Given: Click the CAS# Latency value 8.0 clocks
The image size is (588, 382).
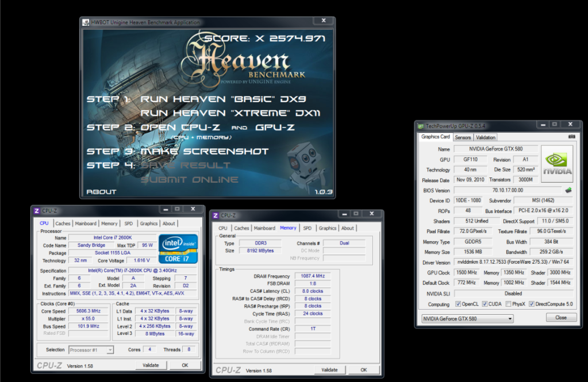Looking at the screenshot, I should pyautogui.click(x=313, y=291).
